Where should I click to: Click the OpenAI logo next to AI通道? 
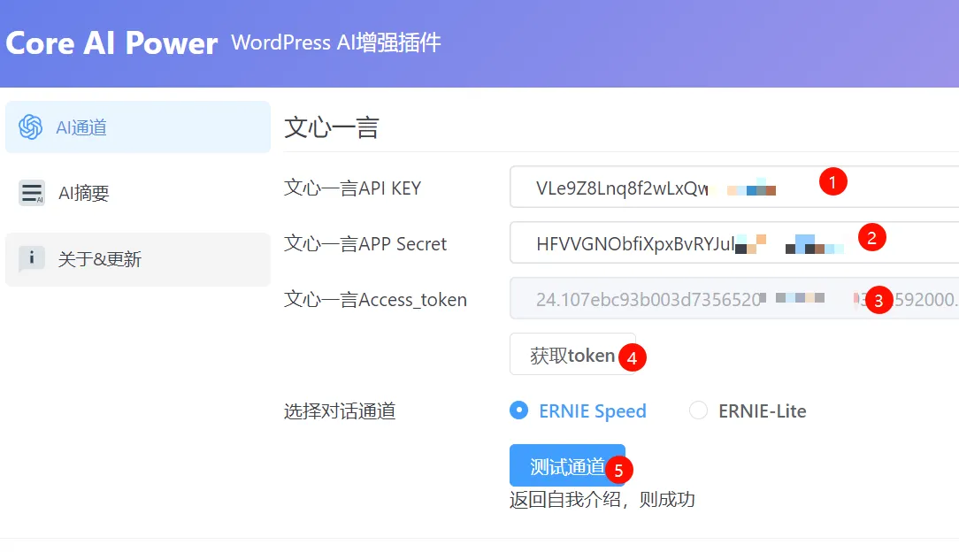(32, 127)
